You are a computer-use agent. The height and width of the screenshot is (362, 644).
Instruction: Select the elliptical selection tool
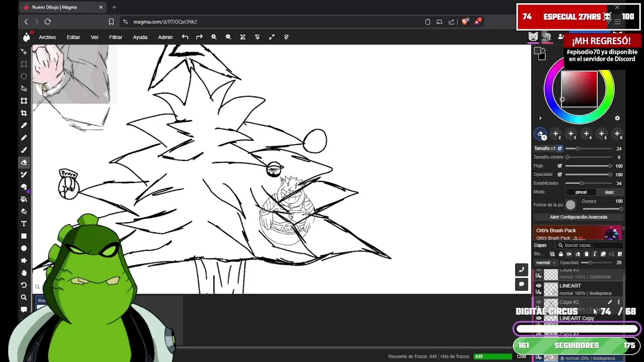(24, 76)
